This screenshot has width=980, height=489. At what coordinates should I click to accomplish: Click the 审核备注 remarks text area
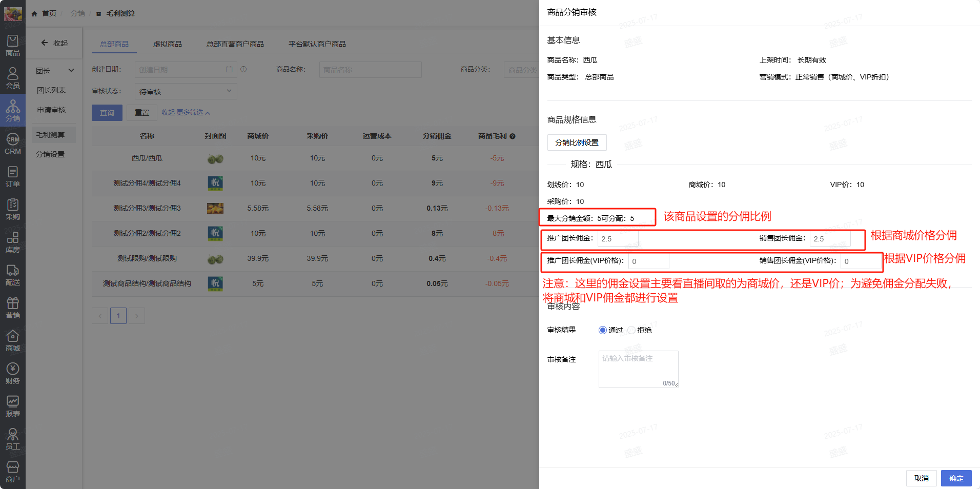click(x=638, y=369)
